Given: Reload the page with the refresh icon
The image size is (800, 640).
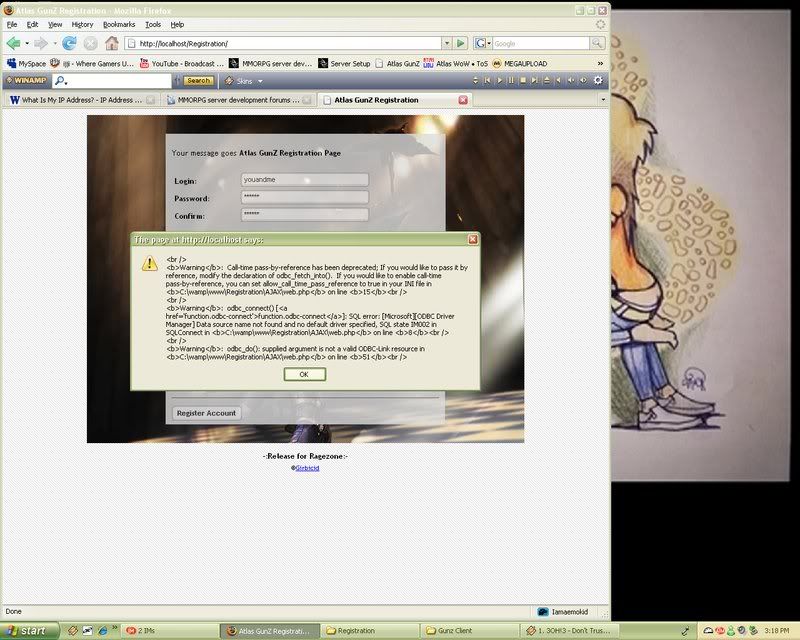Looking at the screenshot, I should [x=69, y=43].
